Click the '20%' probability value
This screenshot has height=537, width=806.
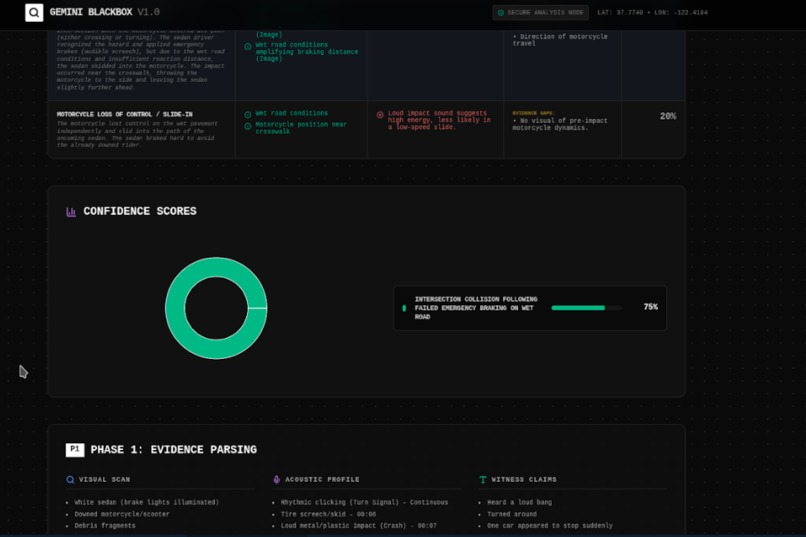click(668, 116)
